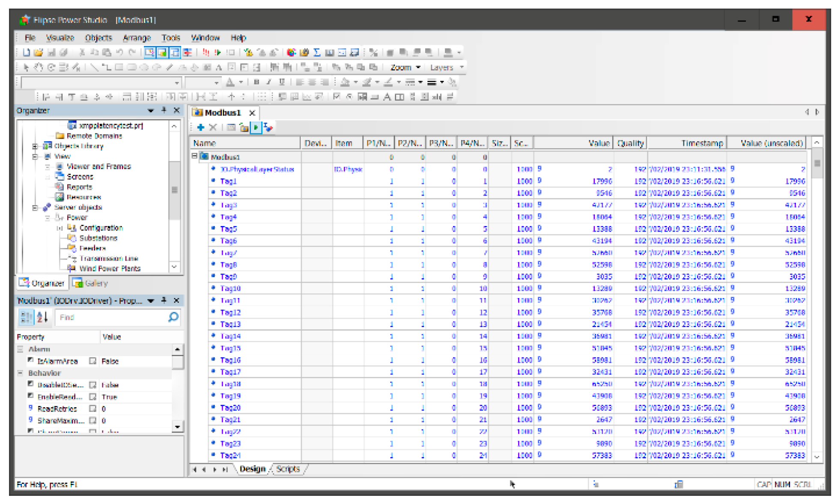Viewport: 838px width, 504px height.
Task: Click the Open project folder icon
Action: click(39, 53)
